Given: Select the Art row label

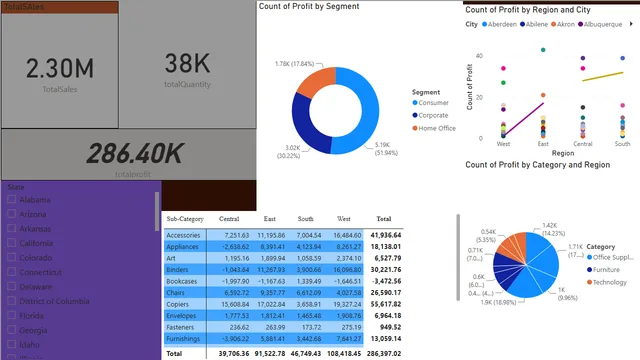Looking at the screenshot, I should pyautogui.click(x=171, y=258).
